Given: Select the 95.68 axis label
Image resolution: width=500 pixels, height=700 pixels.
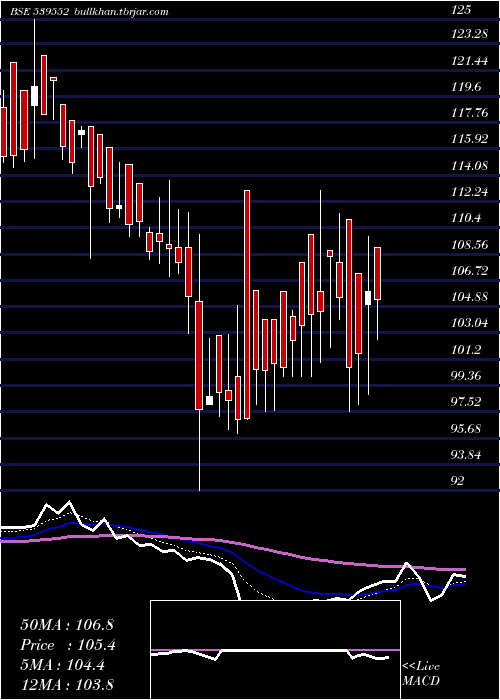Looking at the screenshot, I should [x=466, y=428].
